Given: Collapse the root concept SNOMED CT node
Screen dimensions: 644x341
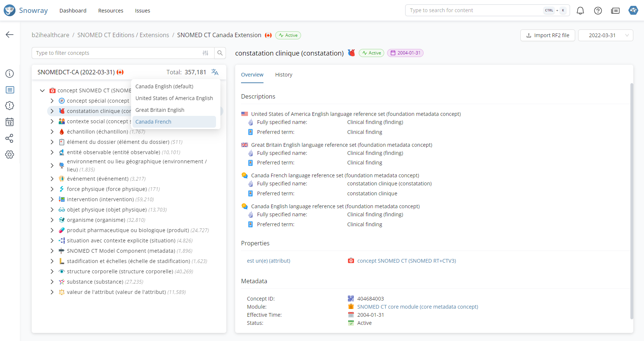Looking at the screenshot, I should tap(42, 90).
